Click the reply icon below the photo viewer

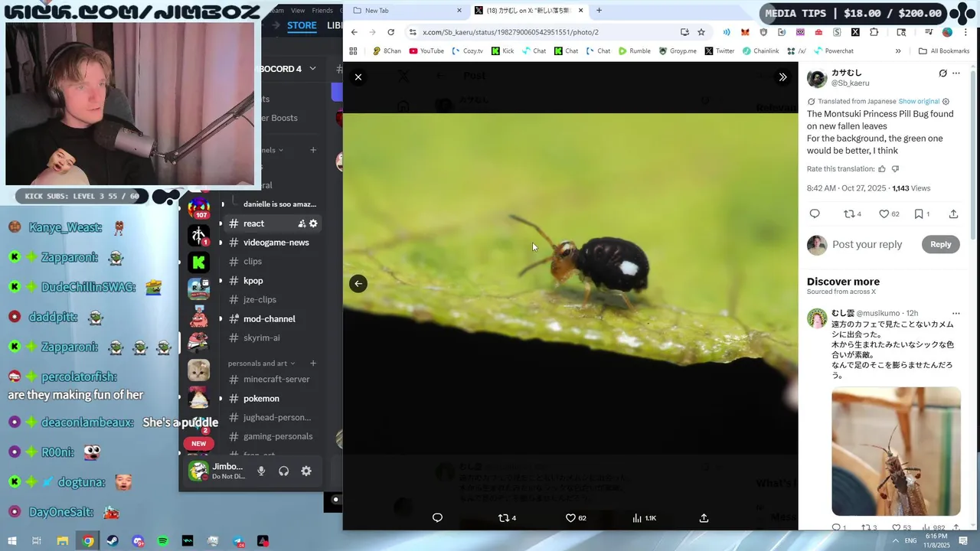tap(437, 518)
